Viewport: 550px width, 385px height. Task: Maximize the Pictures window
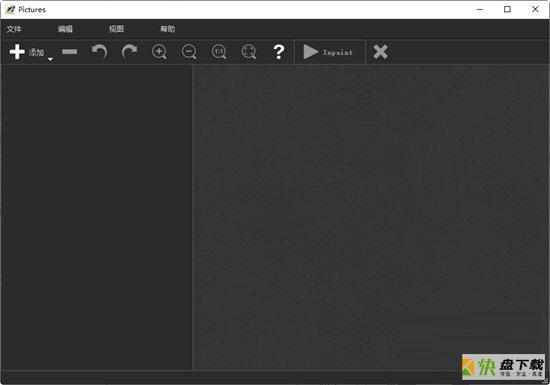(x=507, y=9)
